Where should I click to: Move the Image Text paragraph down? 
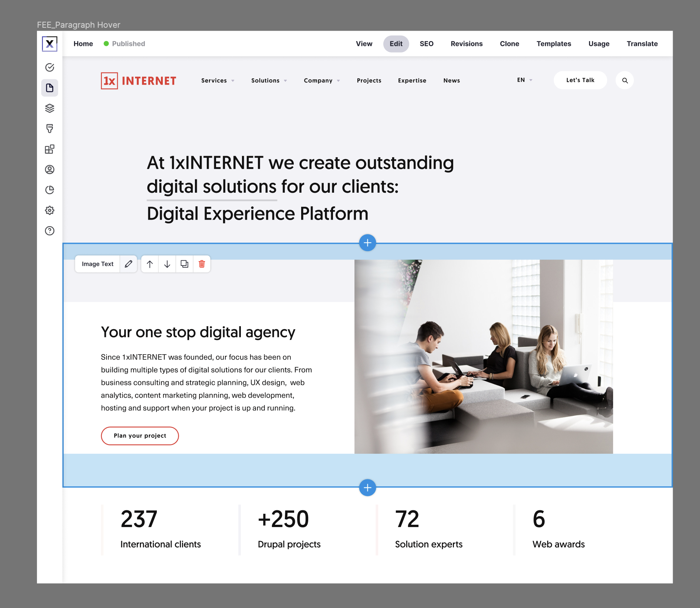167,264
